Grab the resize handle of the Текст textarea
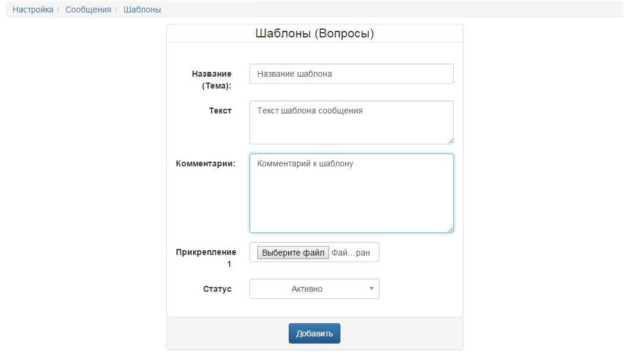The image size is (644, 356). click(x=450, y=141)
